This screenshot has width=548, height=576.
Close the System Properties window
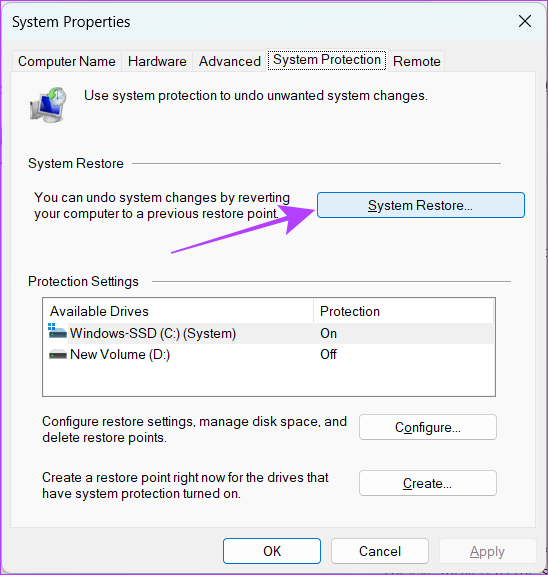(x=525, y=21)
